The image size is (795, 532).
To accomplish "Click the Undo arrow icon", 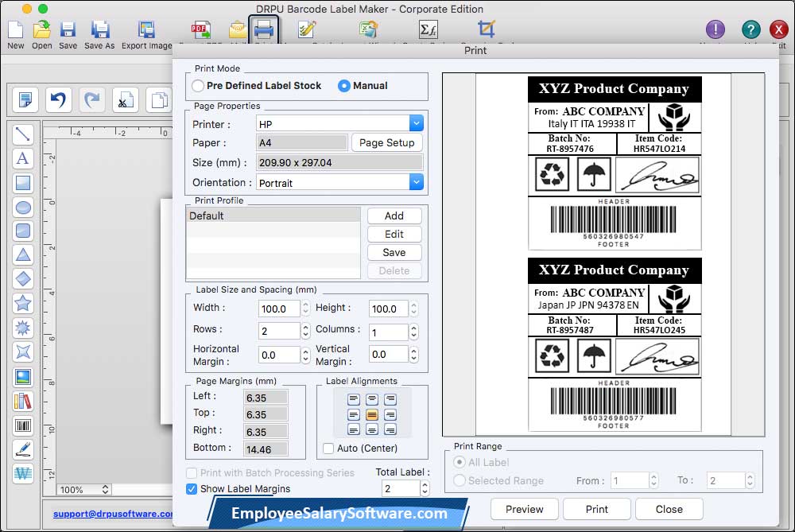I will 58,99.
